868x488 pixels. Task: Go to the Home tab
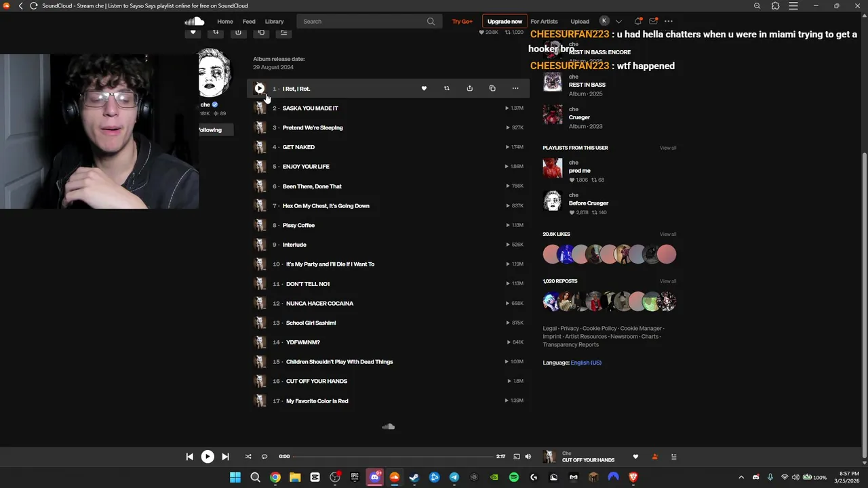(x=225, y=21)
